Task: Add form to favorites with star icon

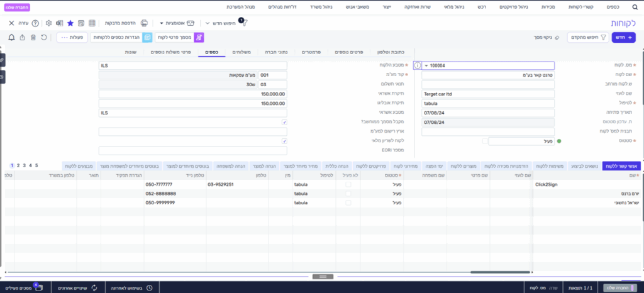Action: coord(70,23)
